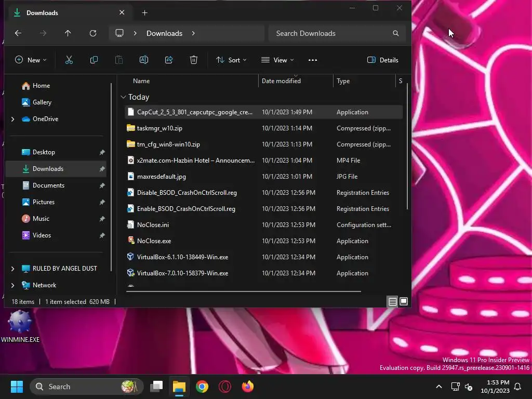The height and width of the screenshot is (399, 532).
Task: Select NoClose.exe in file list
Action: pos(264,241)
